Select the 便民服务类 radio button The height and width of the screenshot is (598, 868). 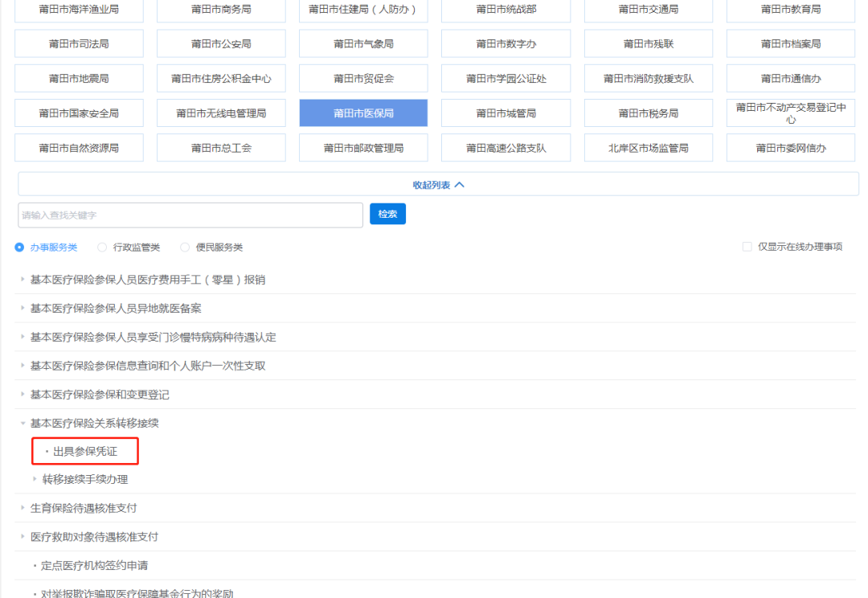coord(185,248)
